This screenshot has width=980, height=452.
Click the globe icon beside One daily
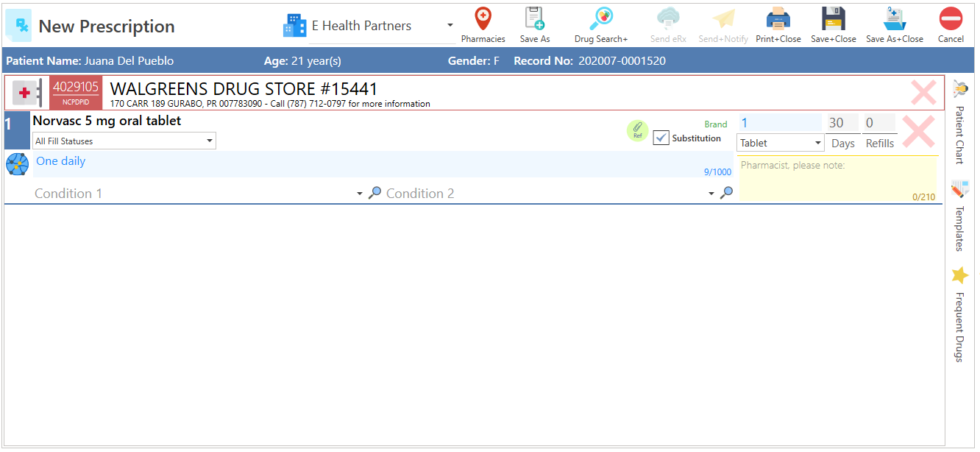(x=17, y=164)
